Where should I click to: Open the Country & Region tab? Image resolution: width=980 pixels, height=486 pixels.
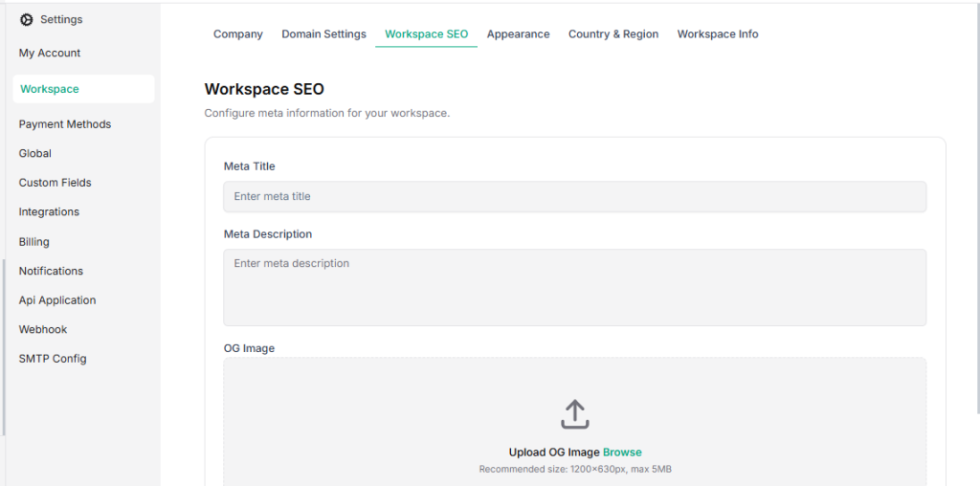pos(612,34)
